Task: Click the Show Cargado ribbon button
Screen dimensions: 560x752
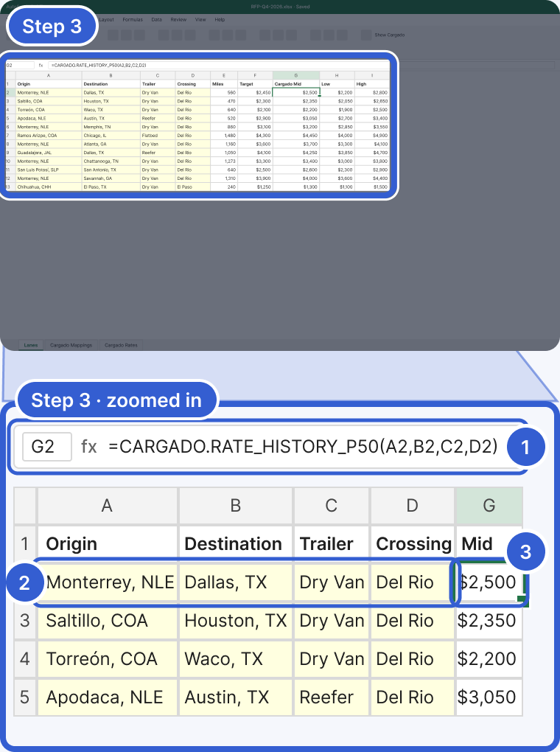Action: [383, 35]
